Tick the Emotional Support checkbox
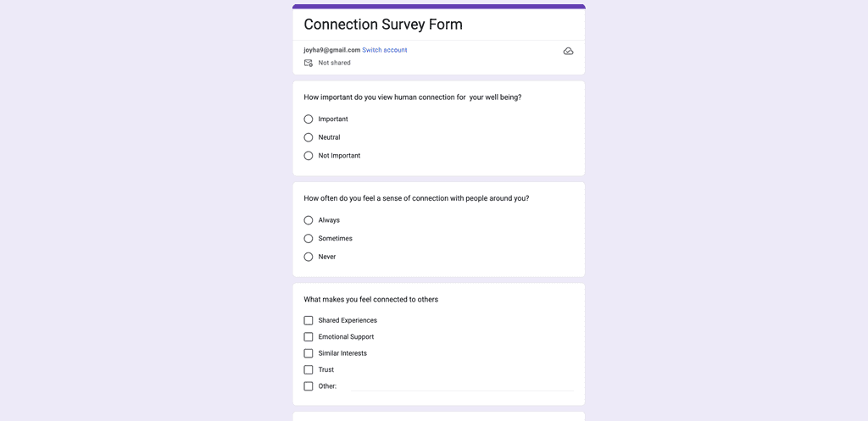The image size is (868, 421). pyautogui.click(x=309, y=337)
